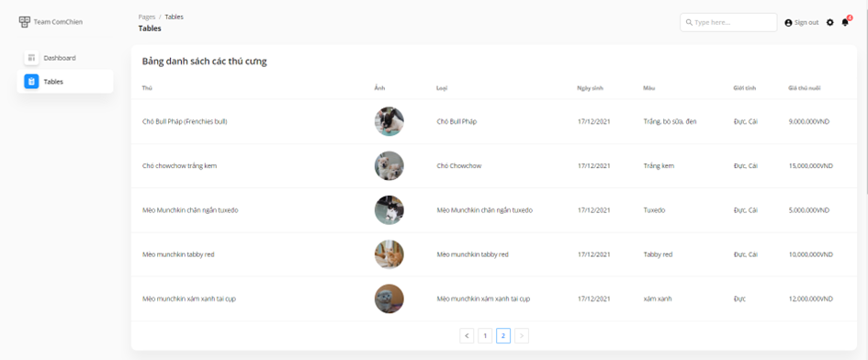Click the 'Trắng, bò sữa, đen' color cell
This screenshot has width=868, height=360.
point(670,121)
